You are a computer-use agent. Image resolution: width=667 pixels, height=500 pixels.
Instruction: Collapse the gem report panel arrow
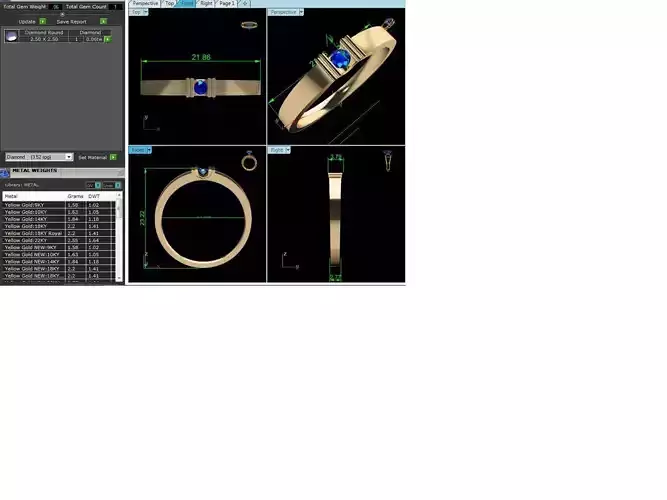coord(62,14)
